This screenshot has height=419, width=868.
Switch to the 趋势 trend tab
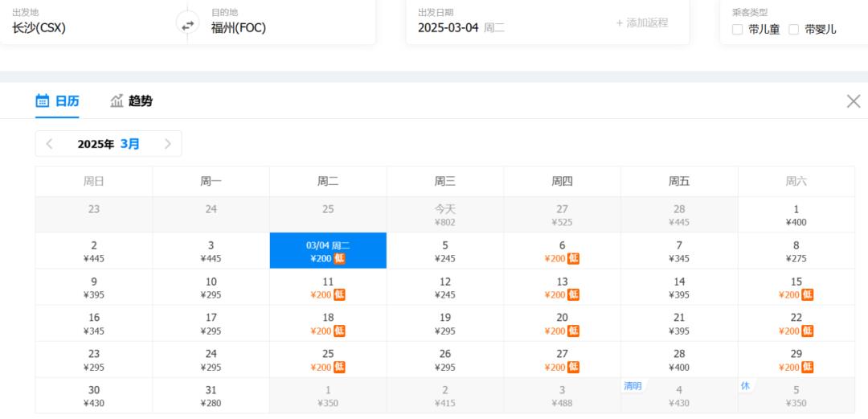[x=132, y=101]
